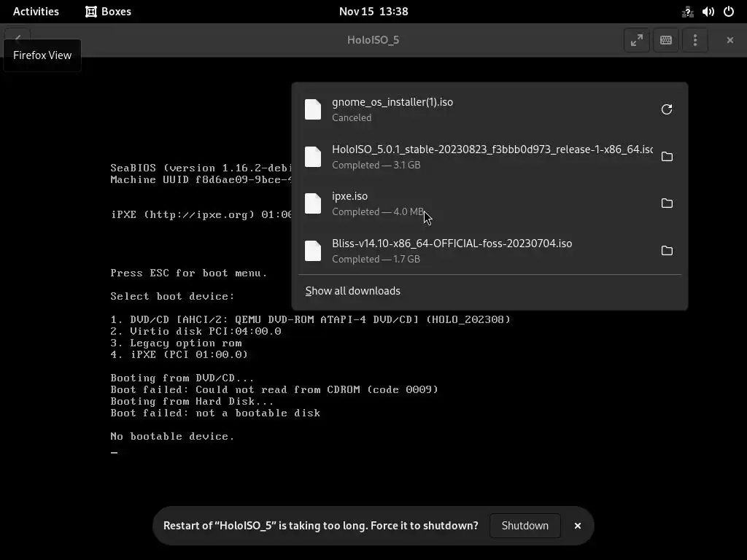
Task: Select the HoloISO_5.0.1_stable filename
Action: (x=492, y=149)
